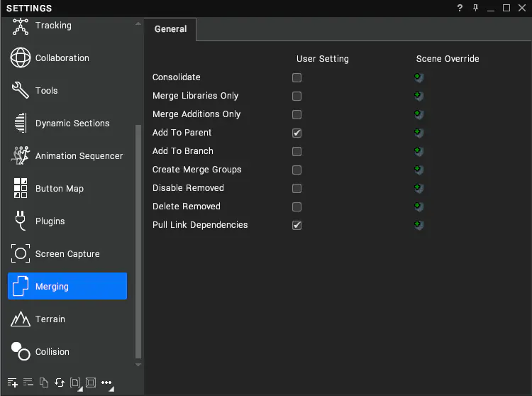The height and width of the screenshot is (396, 532).
Task: Add scene override for Merge Libraries Only
Action: click(419, 96)
